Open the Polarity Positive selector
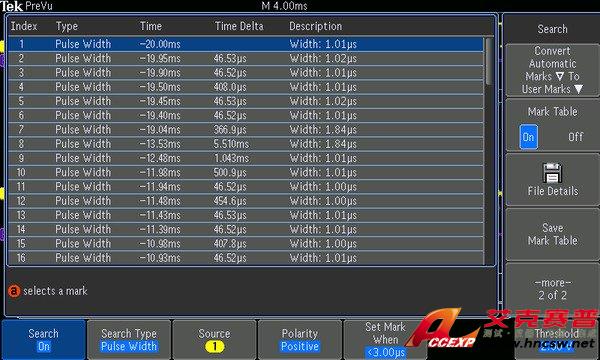Image resolution: width=600 pixels, height=360 pixels. click(300, 339)
